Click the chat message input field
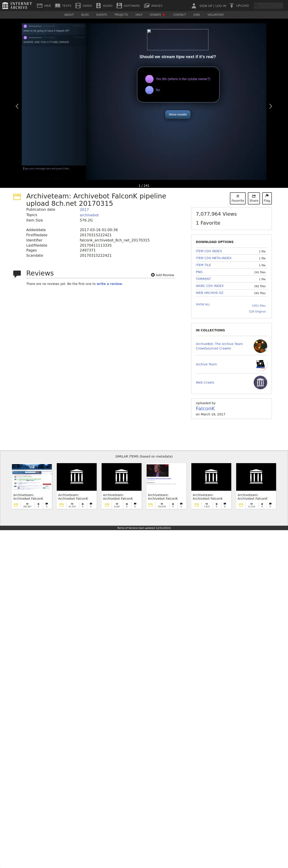 (54, 169)
